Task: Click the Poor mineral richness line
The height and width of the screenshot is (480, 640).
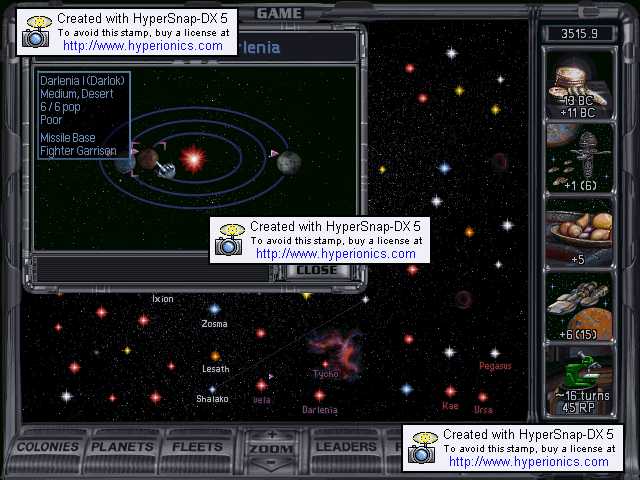Action: [51, 120]
